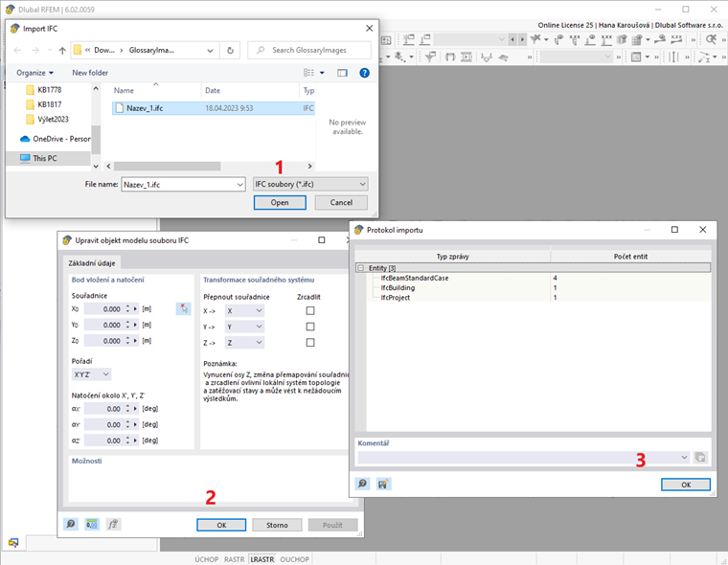This screenshot has width=728, height=565.
Task: Confirm OK in Upravit objekt dialog
Action: tap(221, 525)
